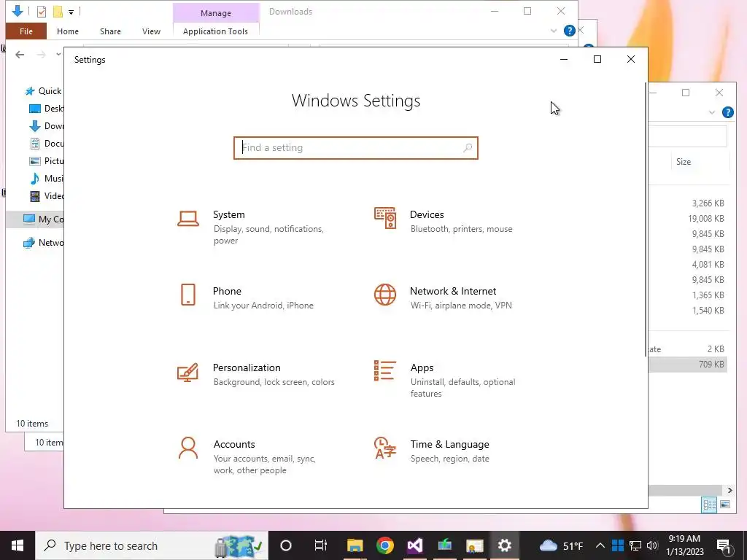Open the Accounts settings icon
Screen dimensions: 747x560
188,448
